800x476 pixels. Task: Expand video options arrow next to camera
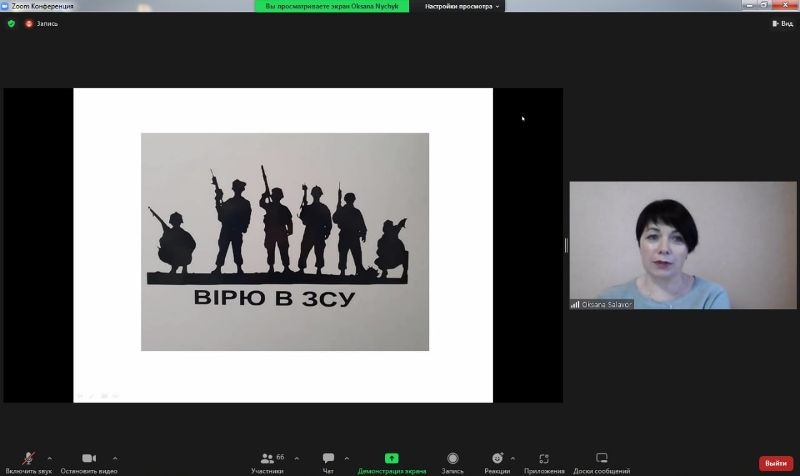115,458
